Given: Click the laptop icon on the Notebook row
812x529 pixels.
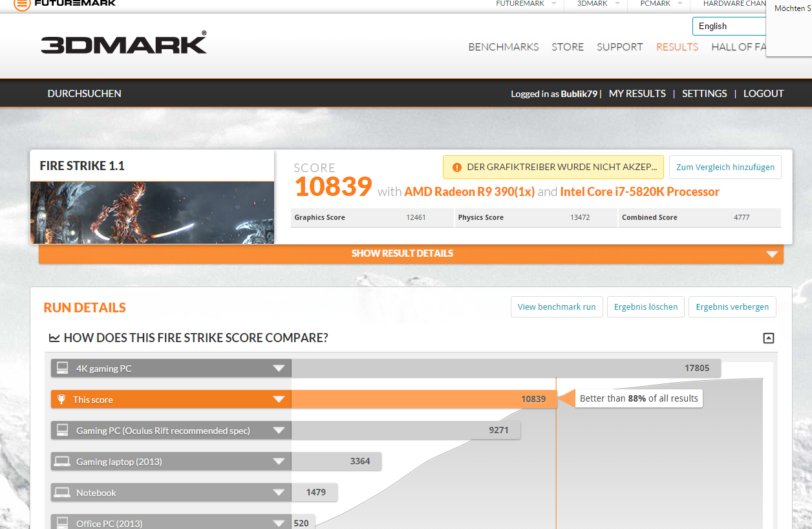Looking at the screenshot, I should 63,492.
